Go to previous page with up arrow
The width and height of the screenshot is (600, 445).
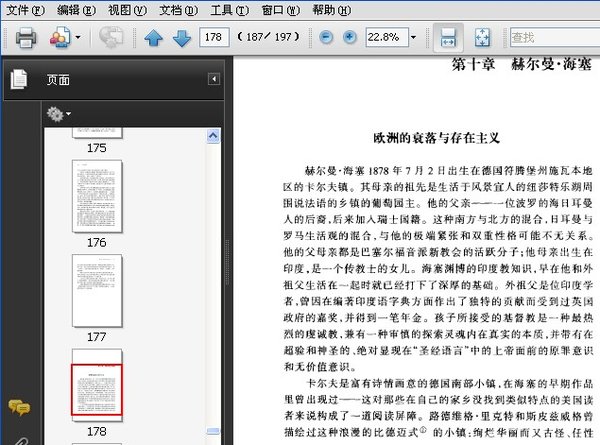tap(154, 38)
